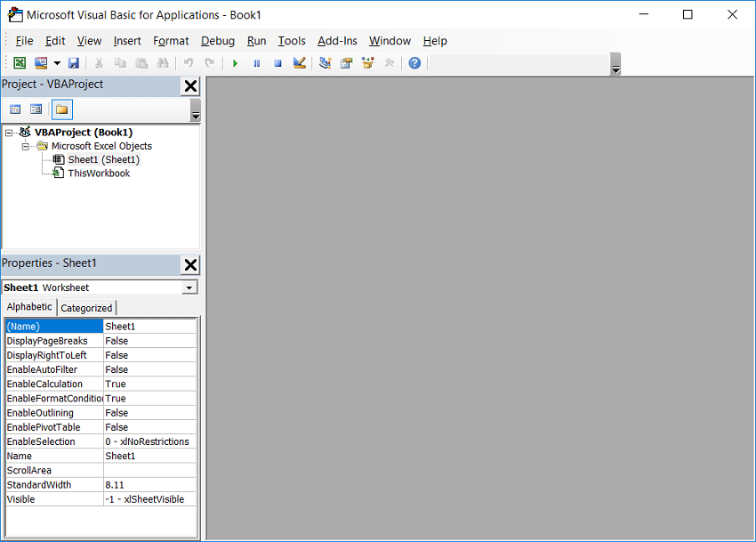Select the DisplayRightToLeft property row
Screen dimensions: 756x542
coord(101,355)
